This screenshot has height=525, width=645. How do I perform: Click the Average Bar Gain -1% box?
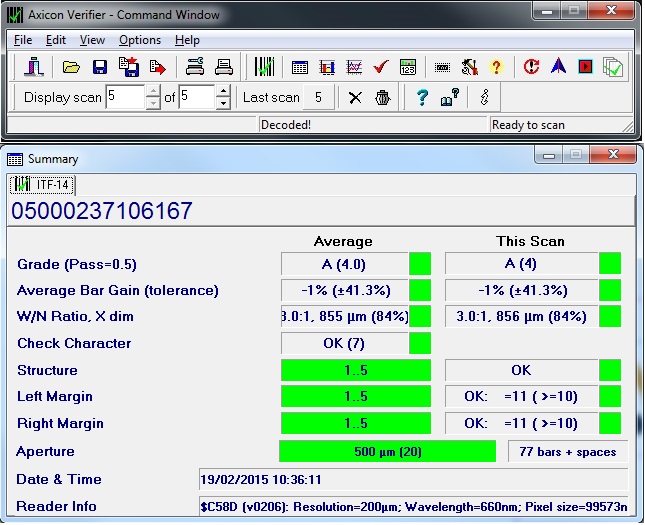(344, 290)
